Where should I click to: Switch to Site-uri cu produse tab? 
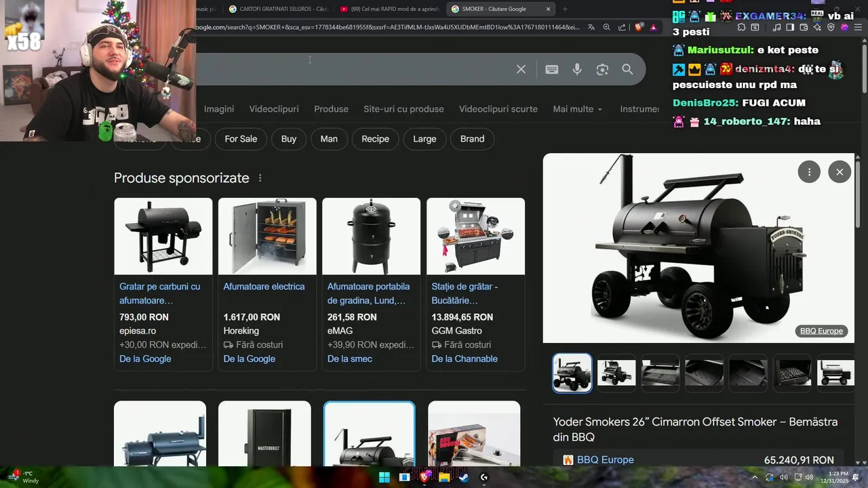[x=403, y=109]
